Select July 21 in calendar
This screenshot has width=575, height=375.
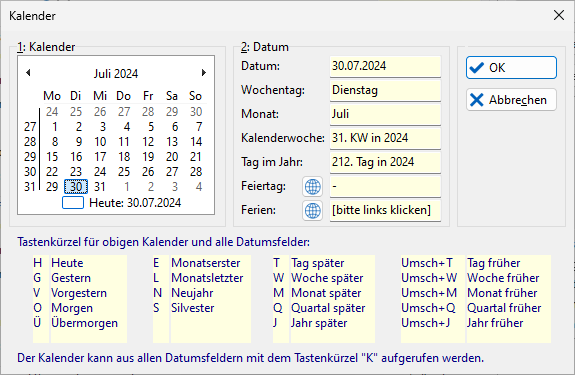[x=196, y=157]
